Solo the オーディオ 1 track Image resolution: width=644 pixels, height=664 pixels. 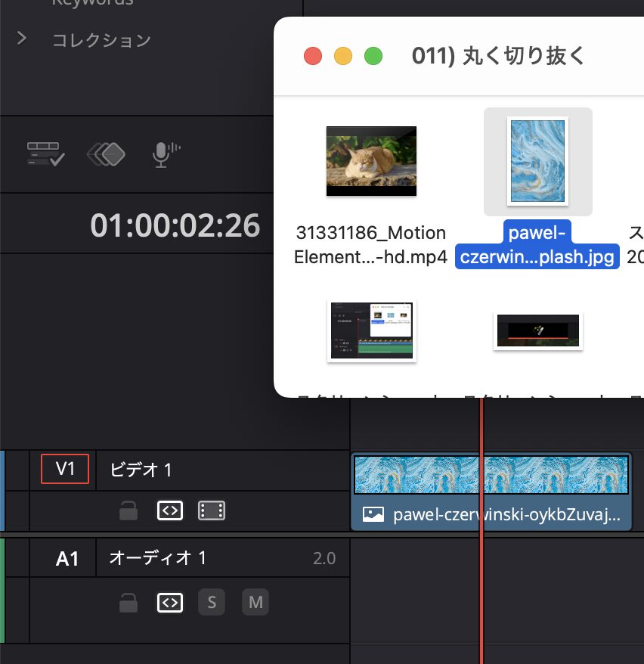212,602
